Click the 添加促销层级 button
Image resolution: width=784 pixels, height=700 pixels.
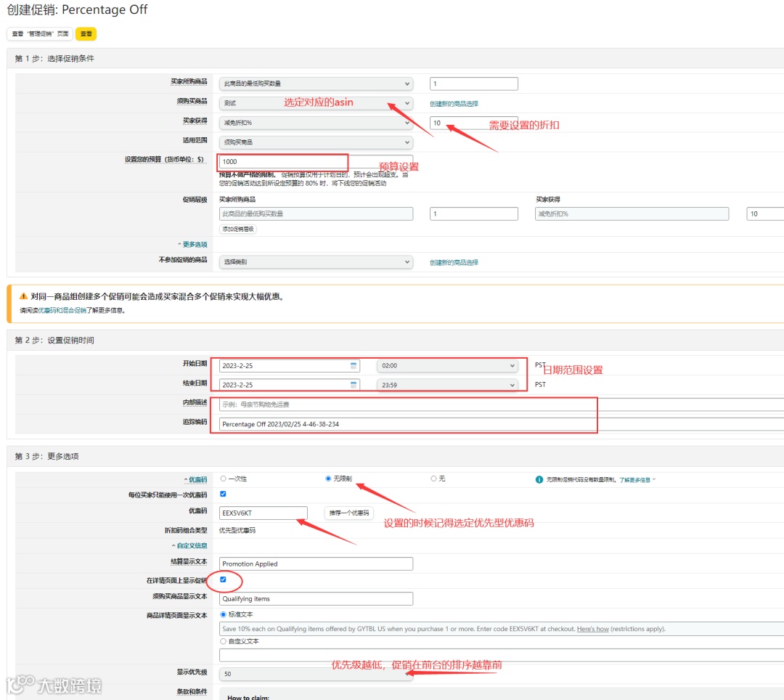pos(238,229)
